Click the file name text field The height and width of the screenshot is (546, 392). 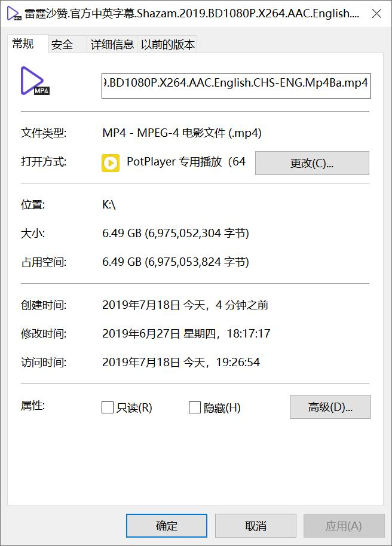coord(236,84)
